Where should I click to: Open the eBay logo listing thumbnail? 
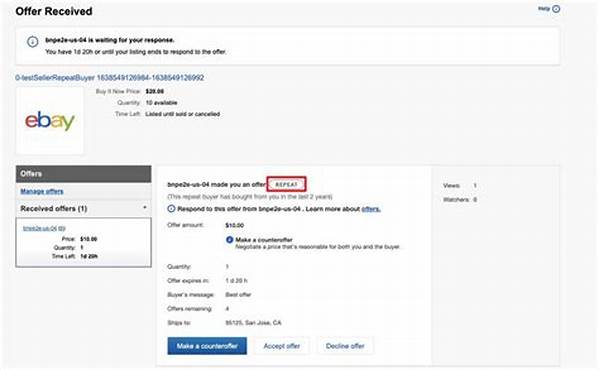50,121
